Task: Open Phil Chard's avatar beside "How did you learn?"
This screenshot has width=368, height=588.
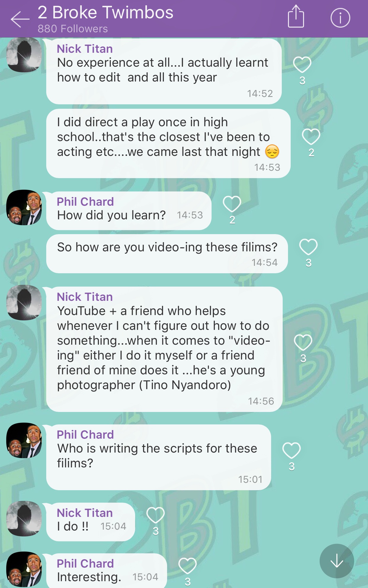Action: (24, 207)
